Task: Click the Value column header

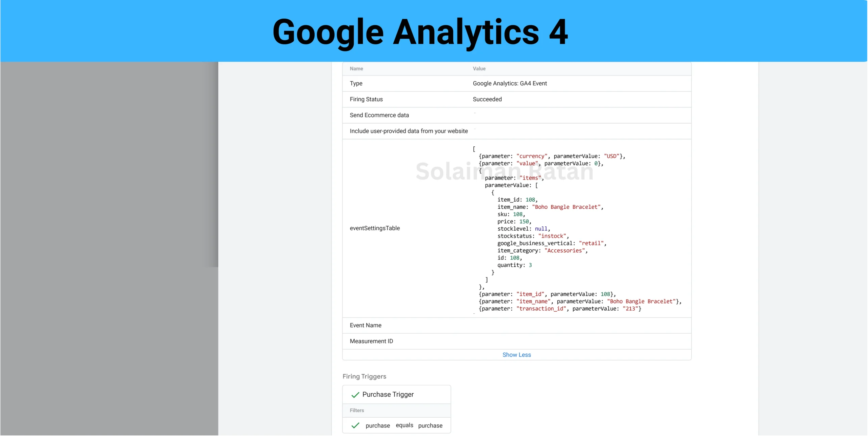Action: (479, 69)
